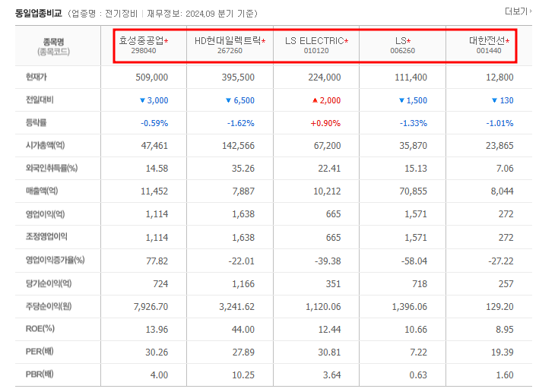Click foreign ownership value 35.26
This screenshot has height=392, width=539.
click(243, 169)
